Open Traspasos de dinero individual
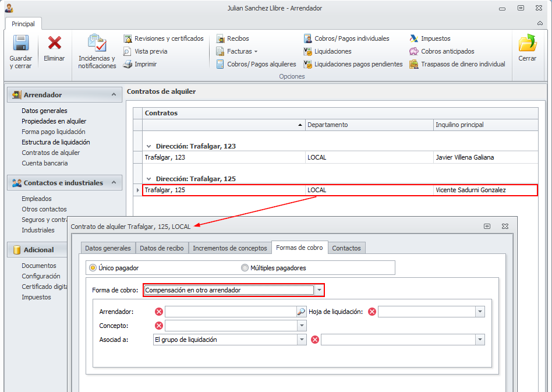552x392 pixels. point(457,64)
